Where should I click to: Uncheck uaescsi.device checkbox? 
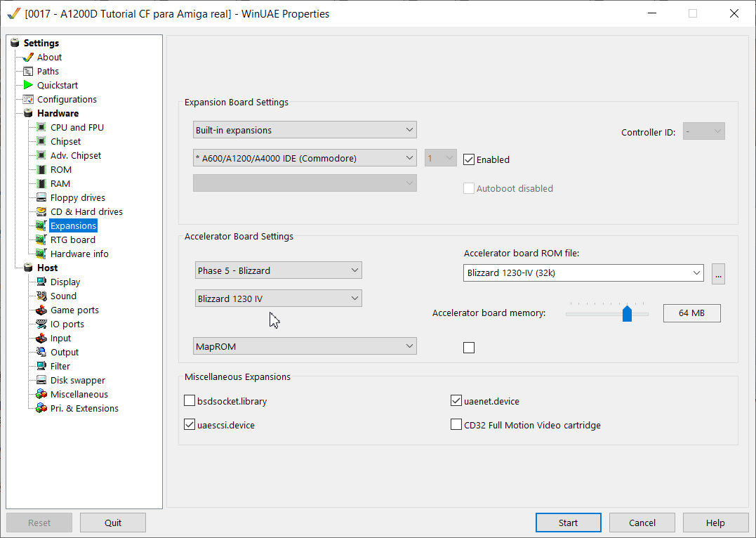pyautogui.click(x=190, y=425)
